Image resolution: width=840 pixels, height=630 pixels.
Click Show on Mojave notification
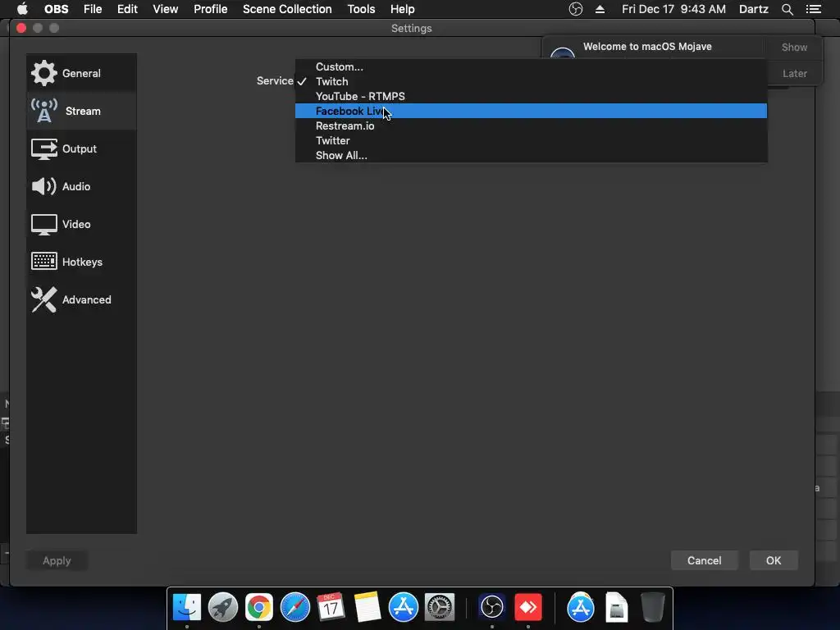coord(794,47)
